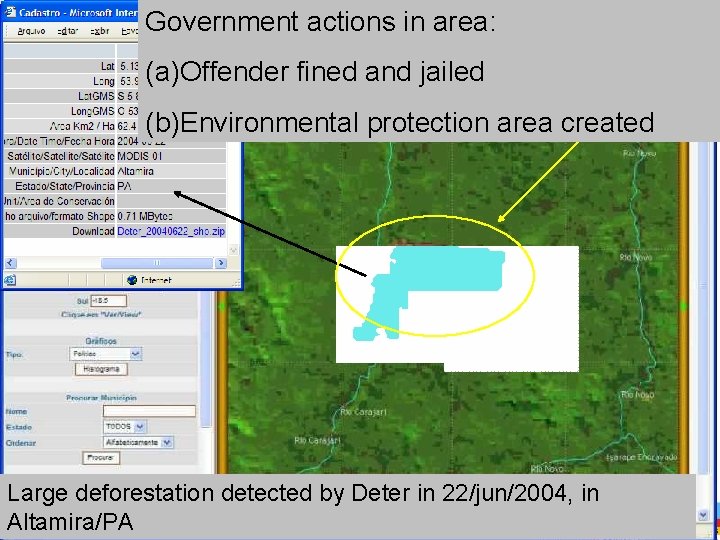This screenshot has width=720, height=540.
Task: Click the Procurar search button
Action: tap(101, 457)
